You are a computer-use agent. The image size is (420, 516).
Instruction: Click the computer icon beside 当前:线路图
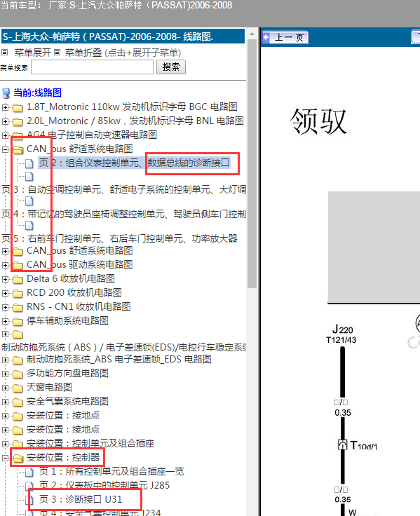(x=6, y=93)
